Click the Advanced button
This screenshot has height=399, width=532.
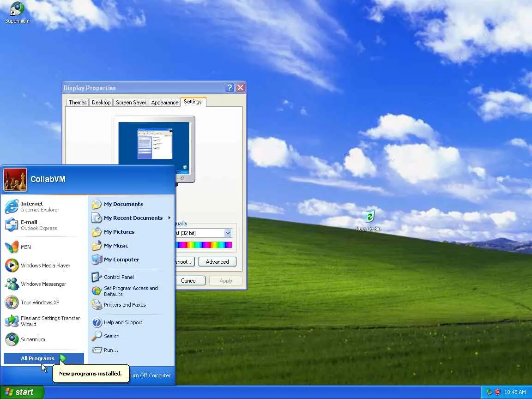217,261
